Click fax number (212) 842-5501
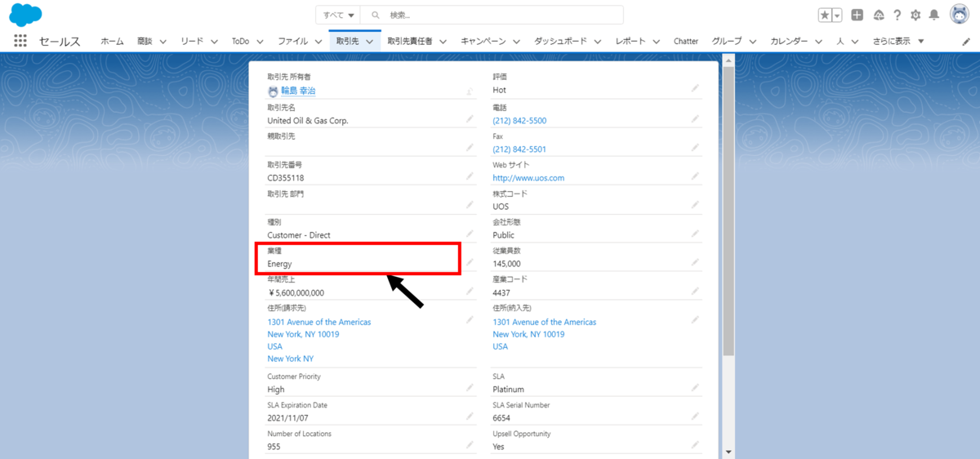980x459 pixels. point(519,149)
